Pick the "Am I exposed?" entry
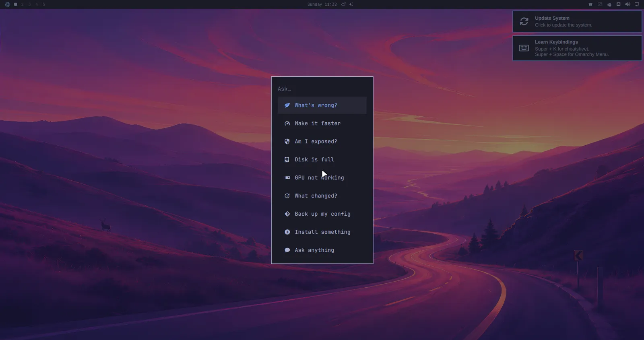Screen dimensions: 644x340 pos(322,142)
